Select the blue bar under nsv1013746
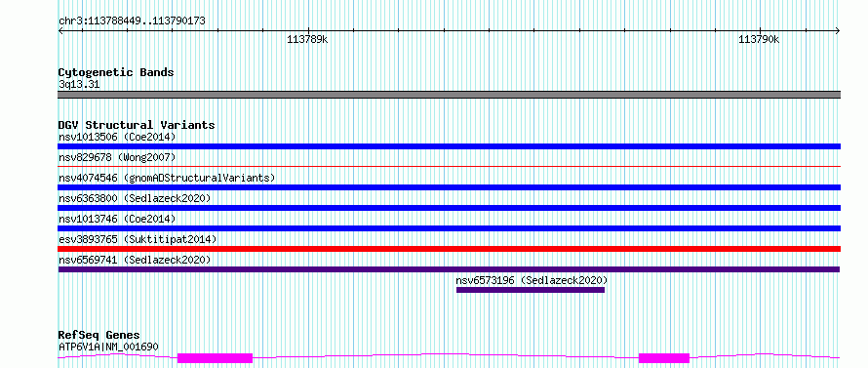 [x=449, y=228]
